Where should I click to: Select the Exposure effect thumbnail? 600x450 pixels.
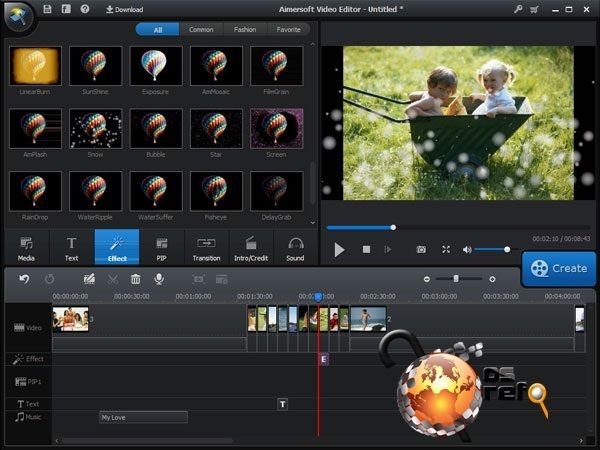click(156, 66)
